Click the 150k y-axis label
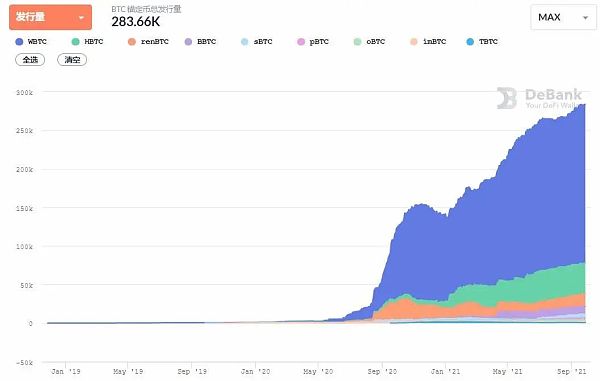The width and height of the screenshot is (600, 381). click(24, 208)
